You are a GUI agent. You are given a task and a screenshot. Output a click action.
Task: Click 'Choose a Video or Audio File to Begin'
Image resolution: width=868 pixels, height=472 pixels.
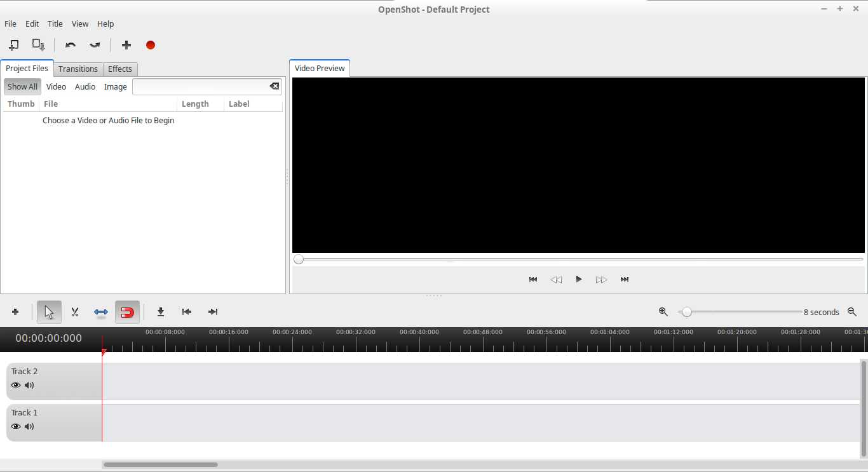(x=108, y=120)
